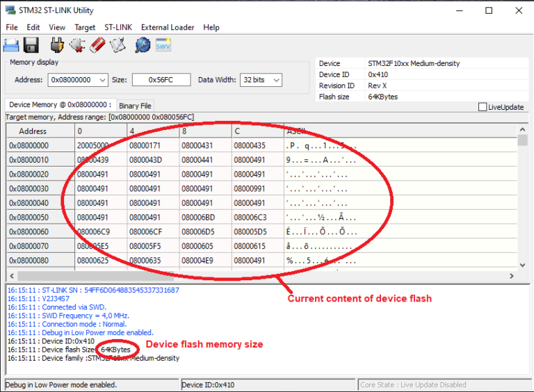This screenshot has width=534, height=392.
Task: Expand the Address dropdown
Action: (102, 80)
